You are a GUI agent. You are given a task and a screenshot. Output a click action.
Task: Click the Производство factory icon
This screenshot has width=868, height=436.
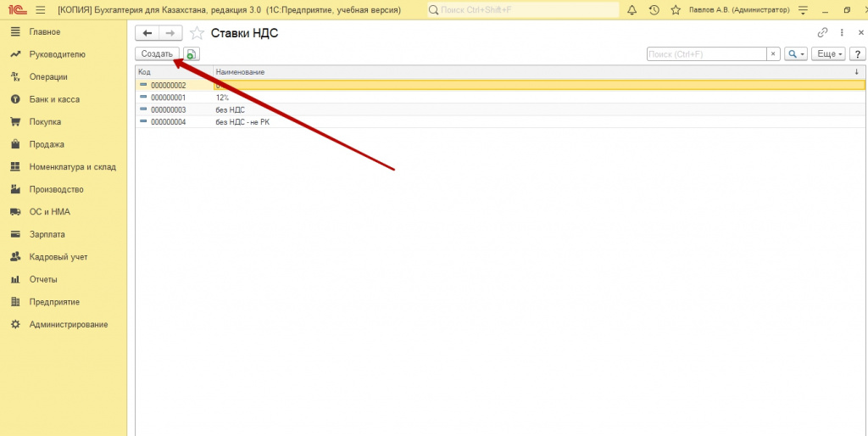click(15, 189)
